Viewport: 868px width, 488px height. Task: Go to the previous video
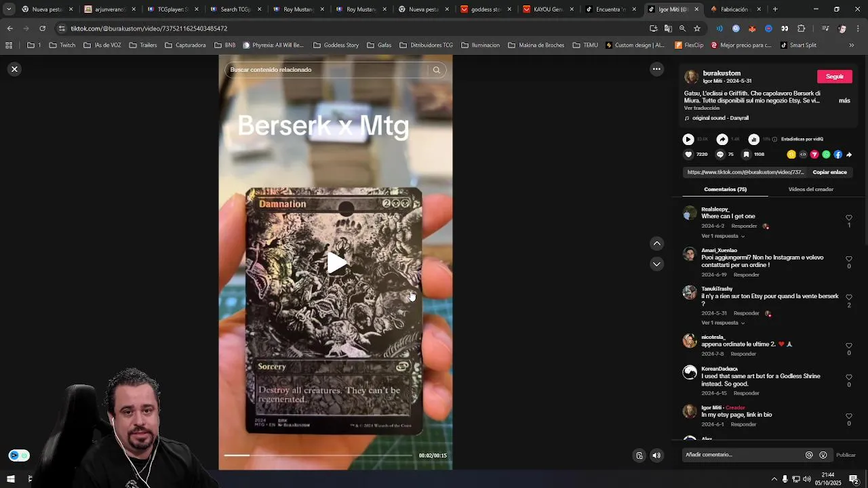[656, 243]
